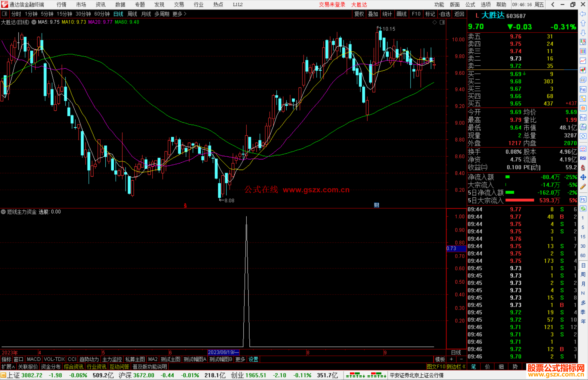Select the pencil drawing tool icon
The image size is (588, 380).
pyautogui.click(x=583, y=187)
